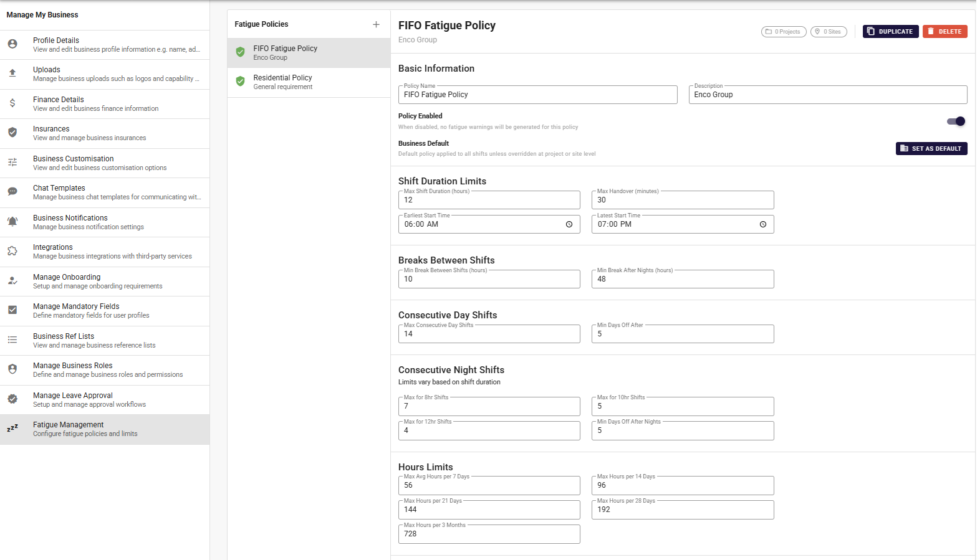Select the Residential Policy in the list
The image size is (980, 560).
point(309,82)
